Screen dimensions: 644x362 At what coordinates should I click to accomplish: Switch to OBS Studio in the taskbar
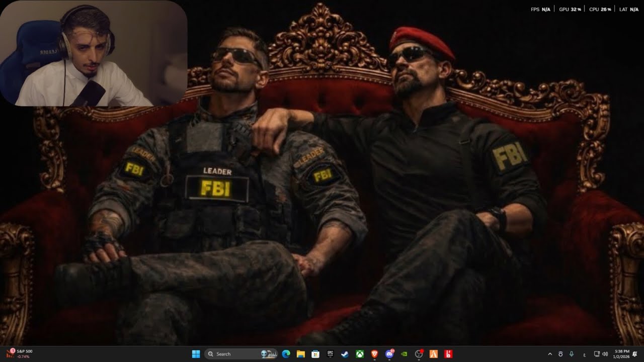click(419, 354)
